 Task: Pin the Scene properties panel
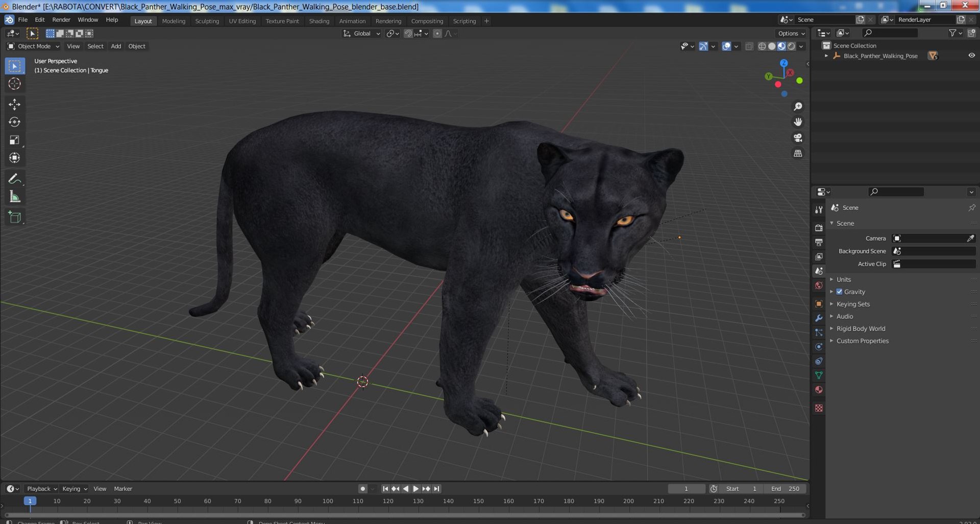click(971, 208)
